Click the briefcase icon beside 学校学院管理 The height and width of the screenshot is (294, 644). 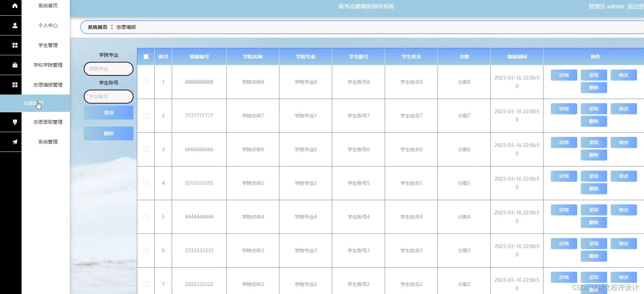coord(15,65)
